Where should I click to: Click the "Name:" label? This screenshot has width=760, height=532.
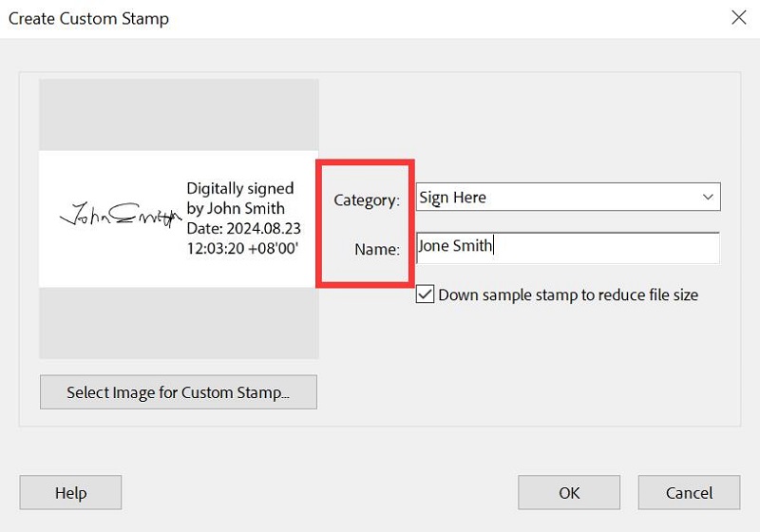point(377,249)
